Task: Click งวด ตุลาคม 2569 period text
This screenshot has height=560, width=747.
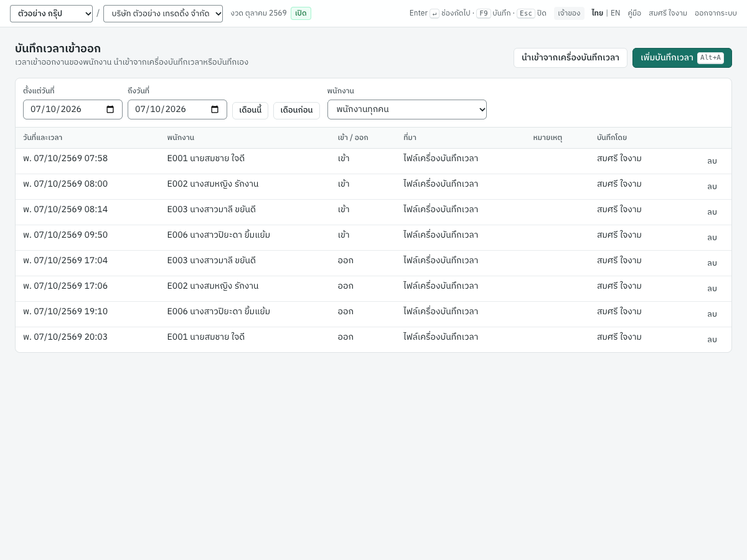Action: [258, 13]
